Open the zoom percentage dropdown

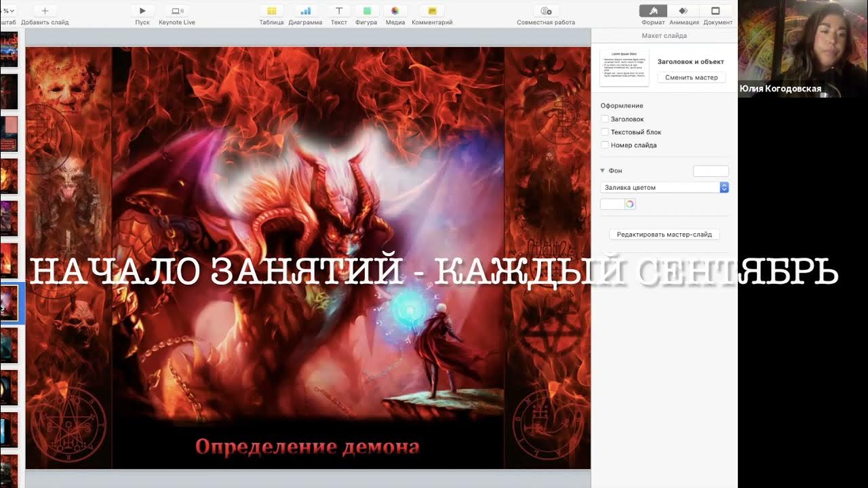click(7, 11)
